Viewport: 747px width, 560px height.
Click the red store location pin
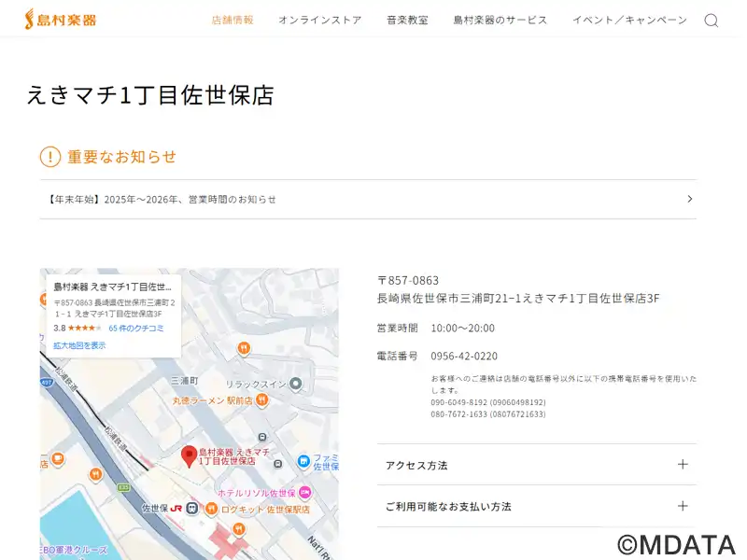coord(188,455)
